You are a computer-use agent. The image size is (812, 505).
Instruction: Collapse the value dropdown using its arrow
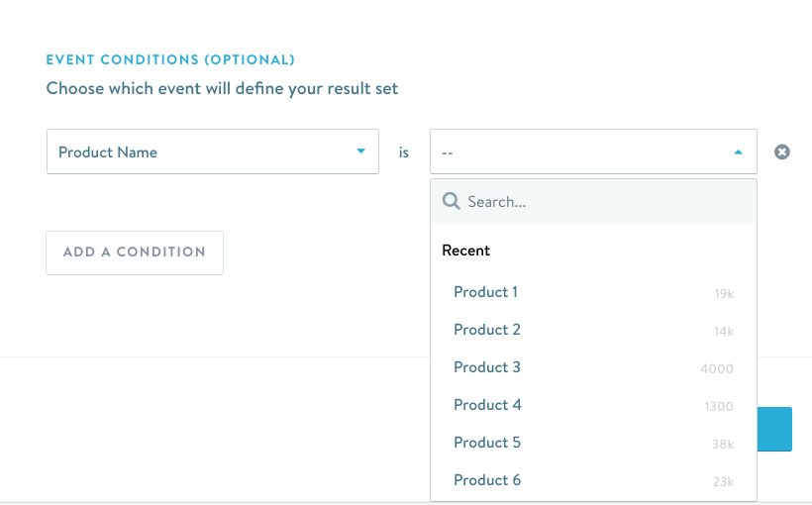[x=738, y=152]
